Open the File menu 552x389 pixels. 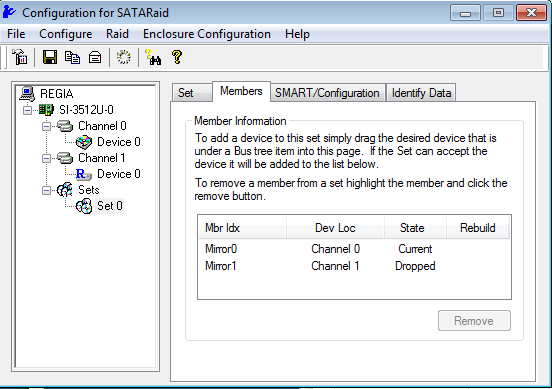(16, 34)
